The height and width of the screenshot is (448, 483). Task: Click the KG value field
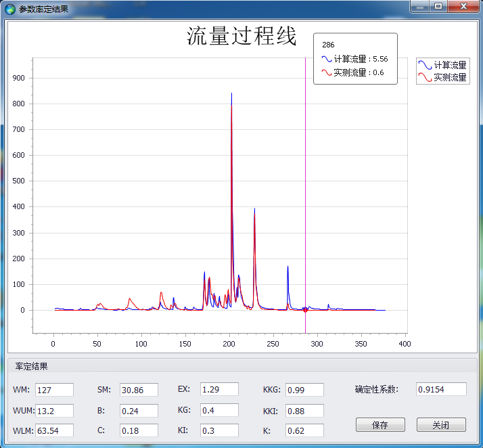219,410
